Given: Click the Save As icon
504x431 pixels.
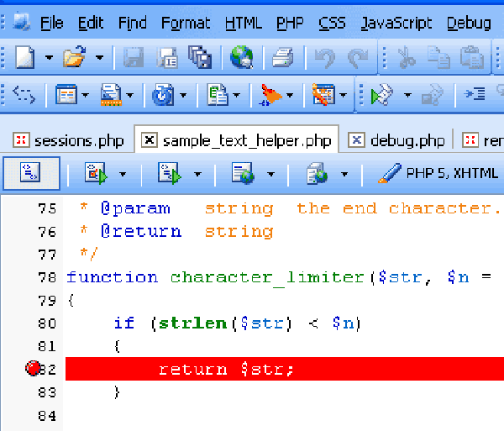Looking at the screenshot, I should pyautogui.click(x=167, y=57).
